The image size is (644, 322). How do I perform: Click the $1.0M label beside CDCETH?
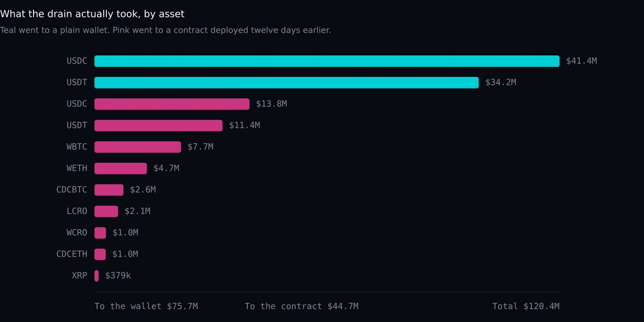pyautogui.click(x=125, y=254)
